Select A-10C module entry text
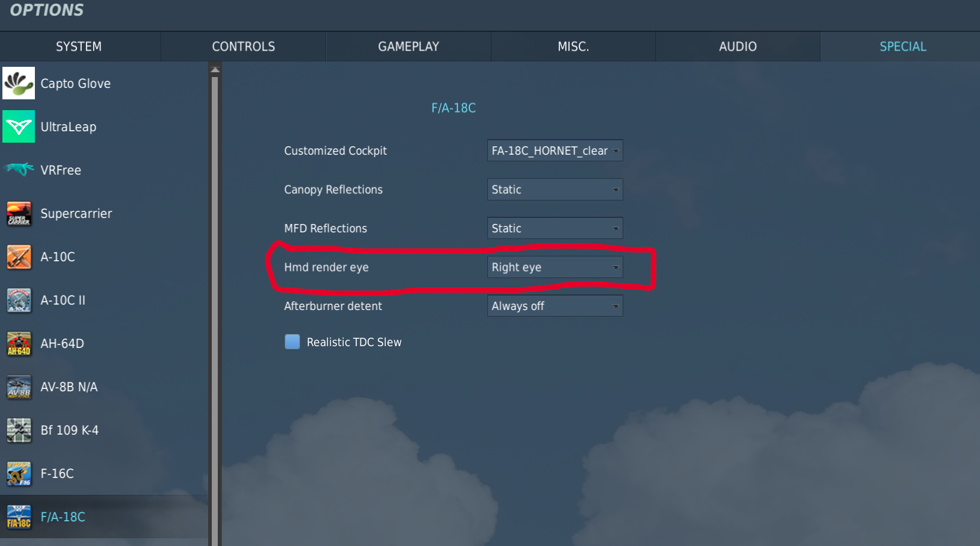The width and height of the screenshot is (980, 546). click(x=58, y=257)
